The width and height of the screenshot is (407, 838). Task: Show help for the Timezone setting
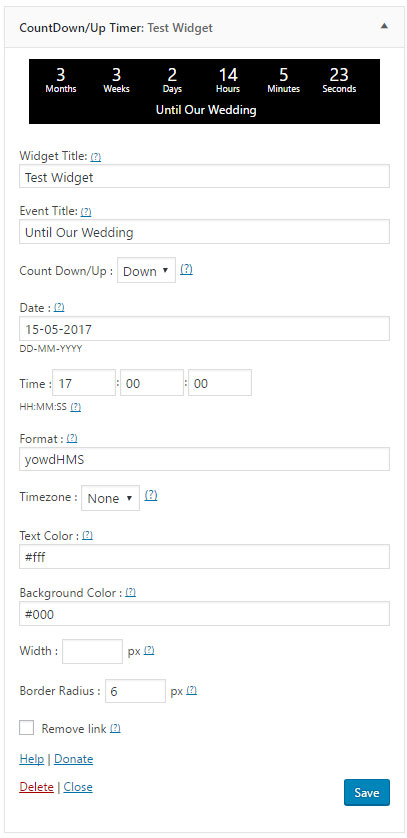(151, 496)
